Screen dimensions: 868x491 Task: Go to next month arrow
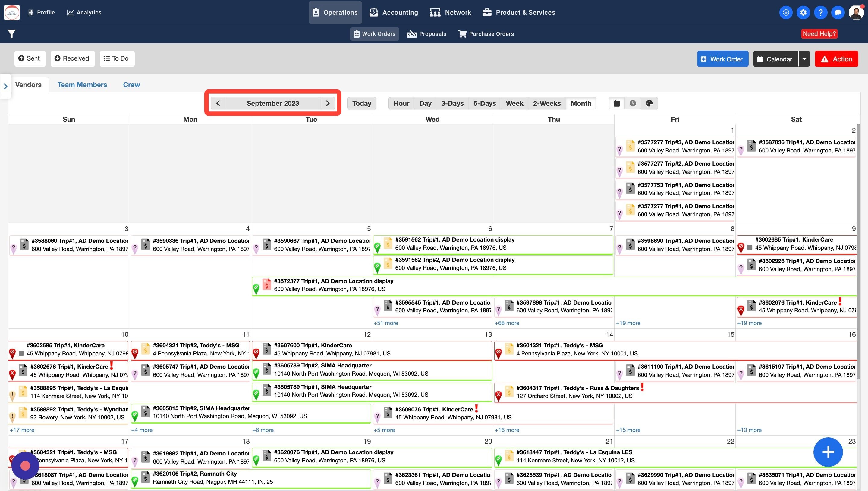point(328,103)
